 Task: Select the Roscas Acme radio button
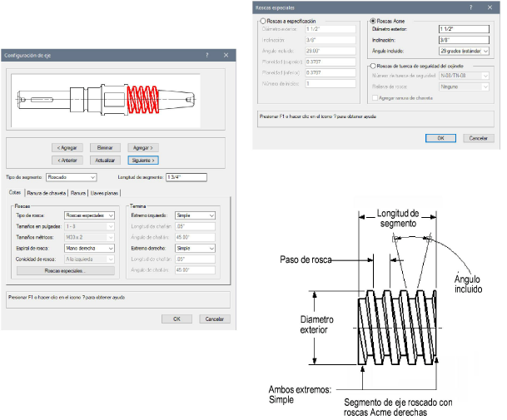coord(373,21)
